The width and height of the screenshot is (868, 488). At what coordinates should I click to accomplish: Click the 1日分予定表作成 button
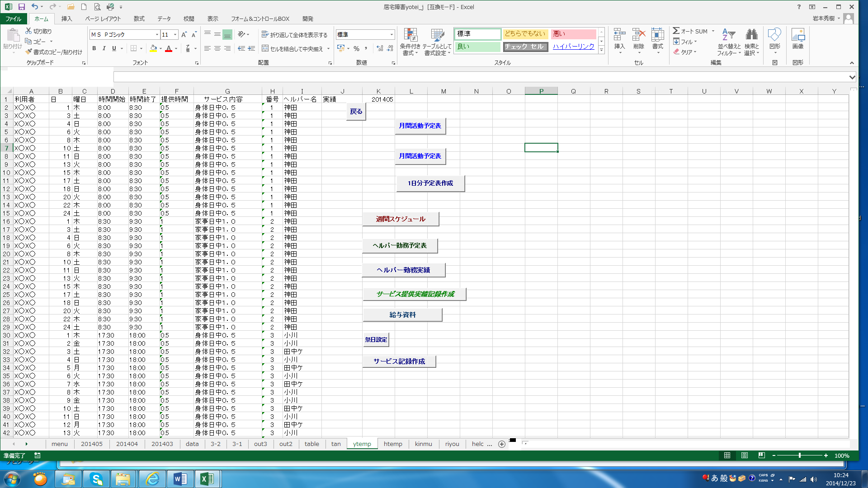[430, 183]
